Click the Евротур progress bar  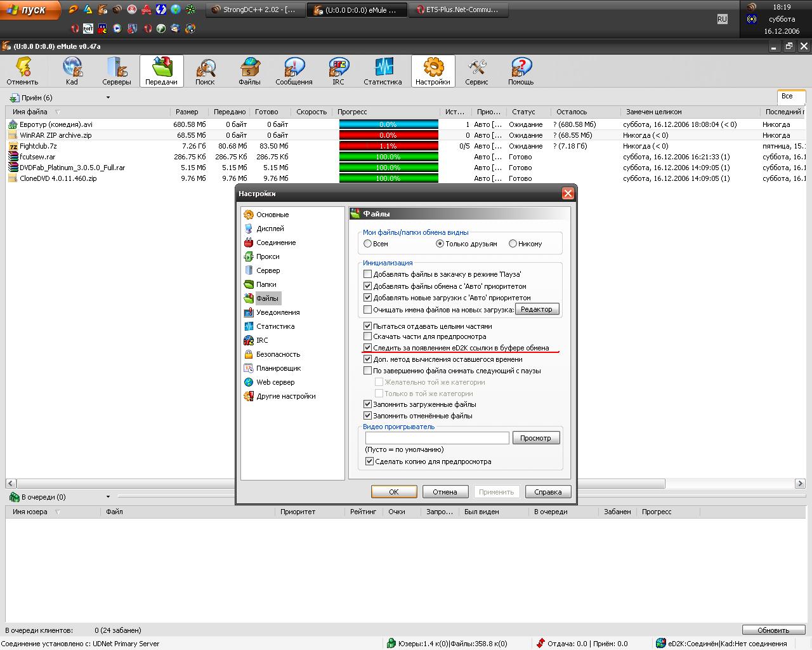click(x=388, y=124)
